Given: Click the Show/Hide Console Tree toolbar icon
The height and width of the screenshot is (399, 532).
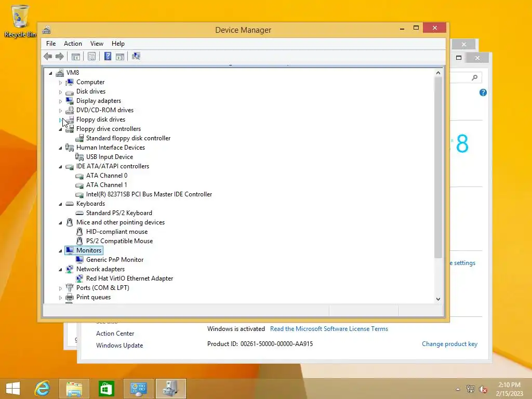Looking at the screenshot, I should (76, 56).
